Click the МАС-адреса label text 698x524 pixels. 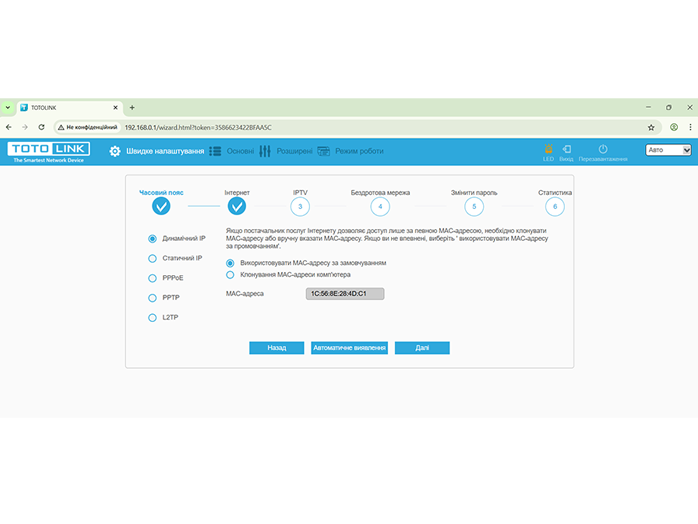[x=245, y=294]
